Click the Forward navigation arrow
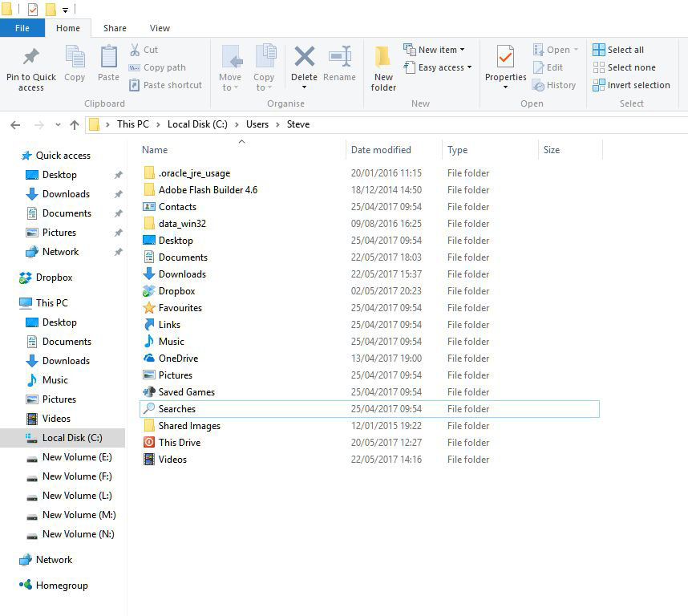The height and width of the screenshot is (616, 688). pyautogui.click(x=39, y=125)
